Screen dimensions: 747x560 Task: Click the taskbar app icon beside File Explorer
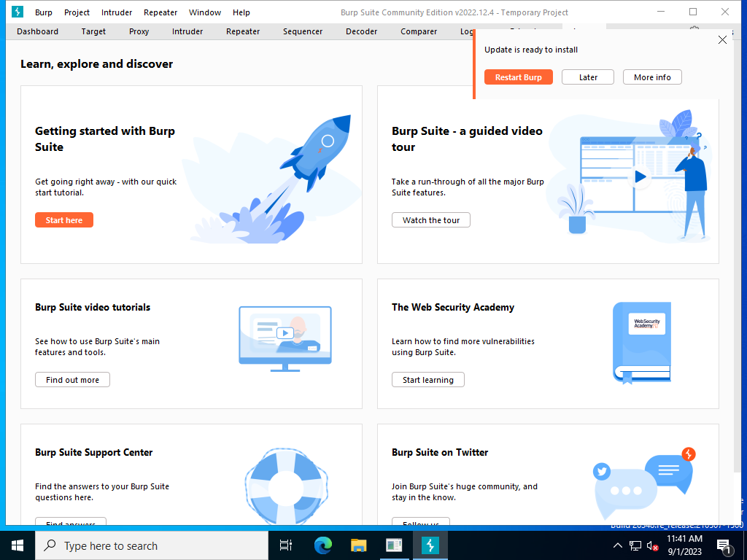394,545
